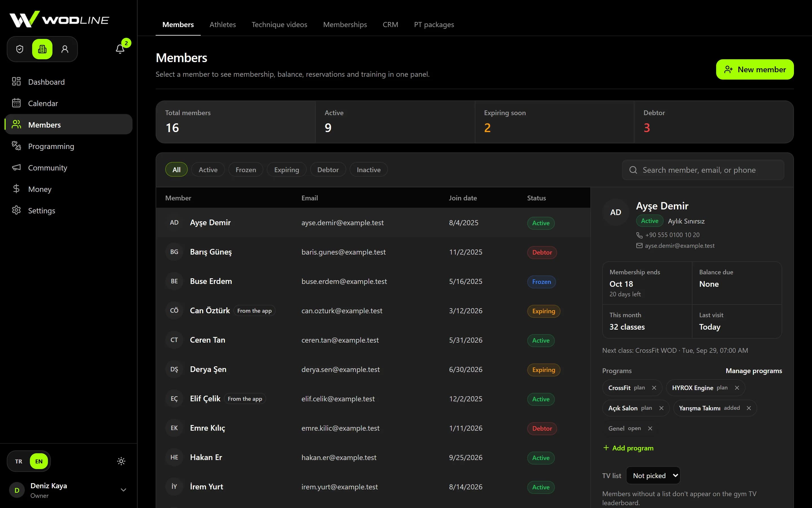Viewport: 812px width, 508px height.
Task: Filter members by Debtor
Action: (x=328, y=170)
